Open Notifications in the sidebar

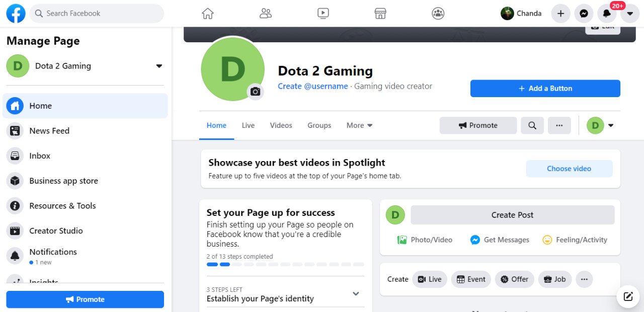pos(86,256)
